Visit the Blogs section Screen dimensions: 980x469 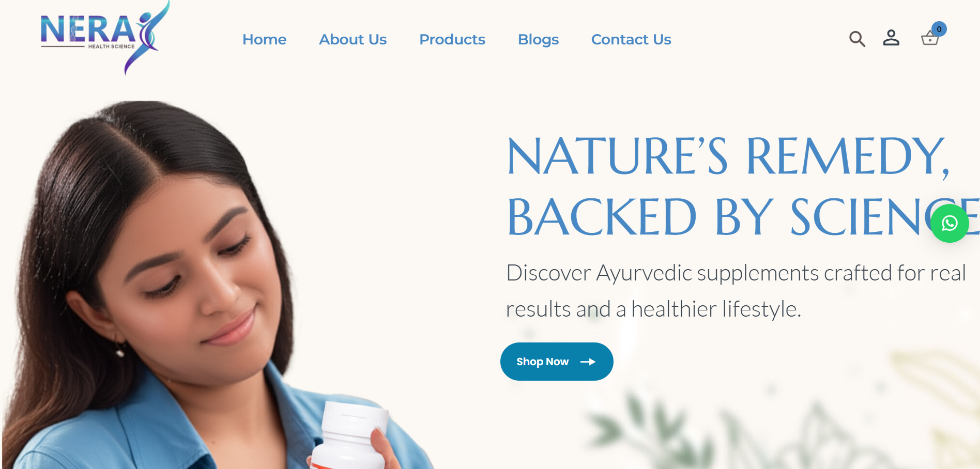coord(538,40)
